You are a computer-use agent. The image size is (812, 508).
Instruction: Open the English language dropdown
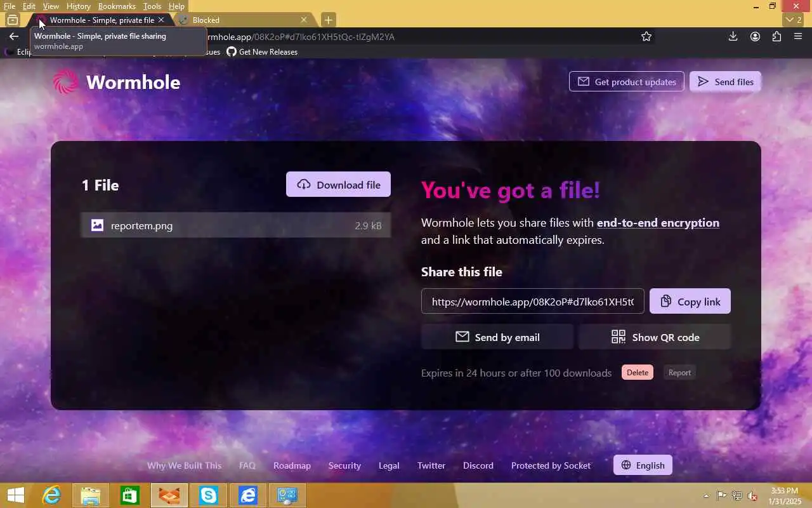(643, 465)
